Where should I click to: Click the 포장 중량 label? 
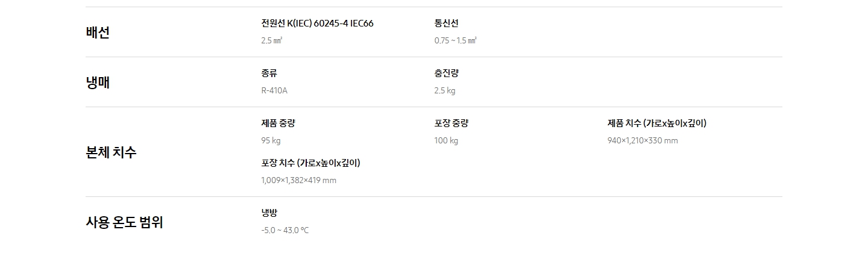click(451, 123)
